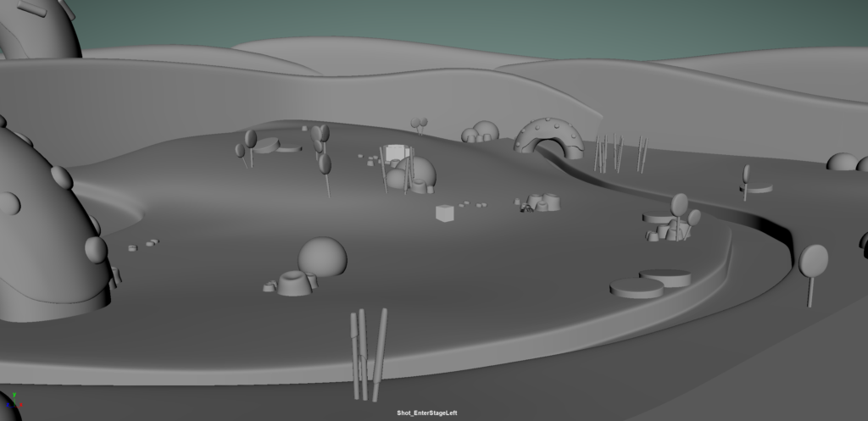Select the stump cluster right of the cube
The height and width of the screenshot is (421, 868).
coord(544,202)
